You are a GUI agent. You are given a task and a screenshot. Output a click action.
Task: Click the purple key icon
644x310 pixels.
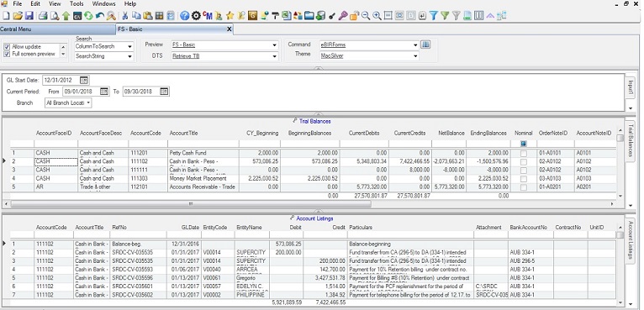point(343,16)
